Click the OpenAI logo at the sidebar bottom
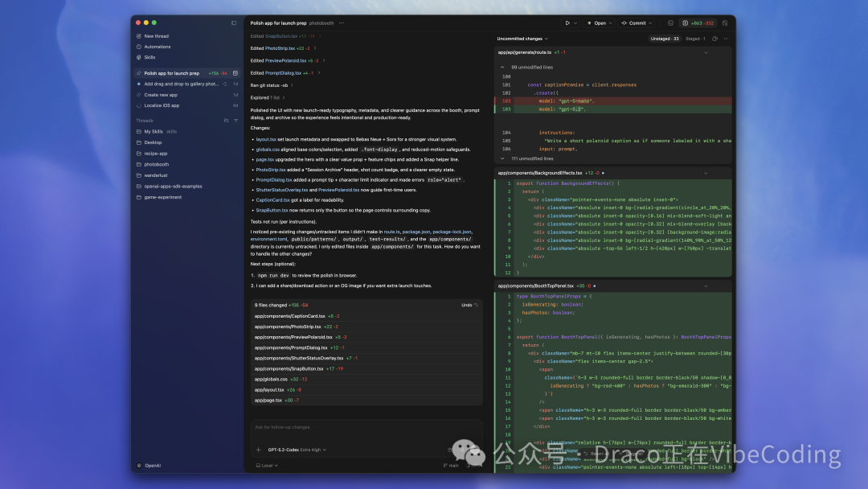The width and height of the screenshot is (868, 489). (x=140, y=465)
